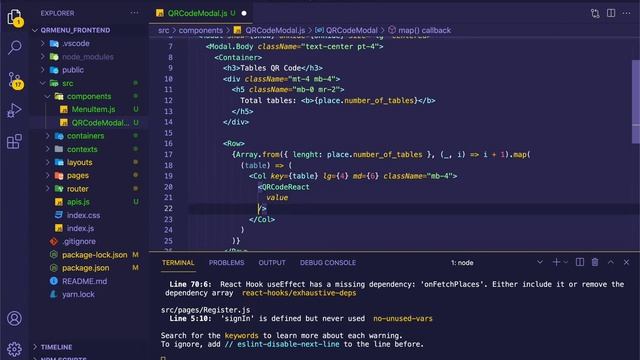Viewport: 640px width, 360px height.
Task: Switch to the PROBLEMS tab
Action: [227, 262]
